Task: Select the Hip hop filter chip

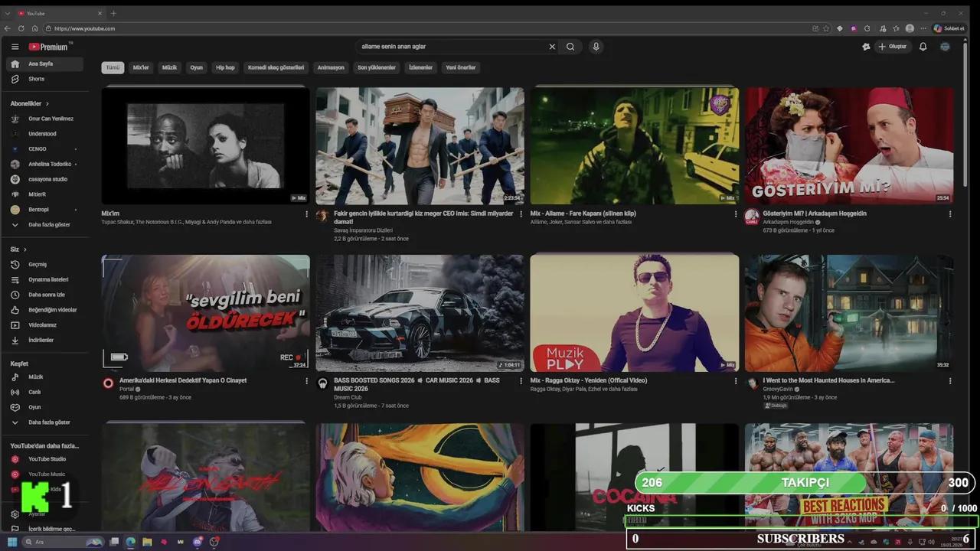Action: (x=225, y=67)
